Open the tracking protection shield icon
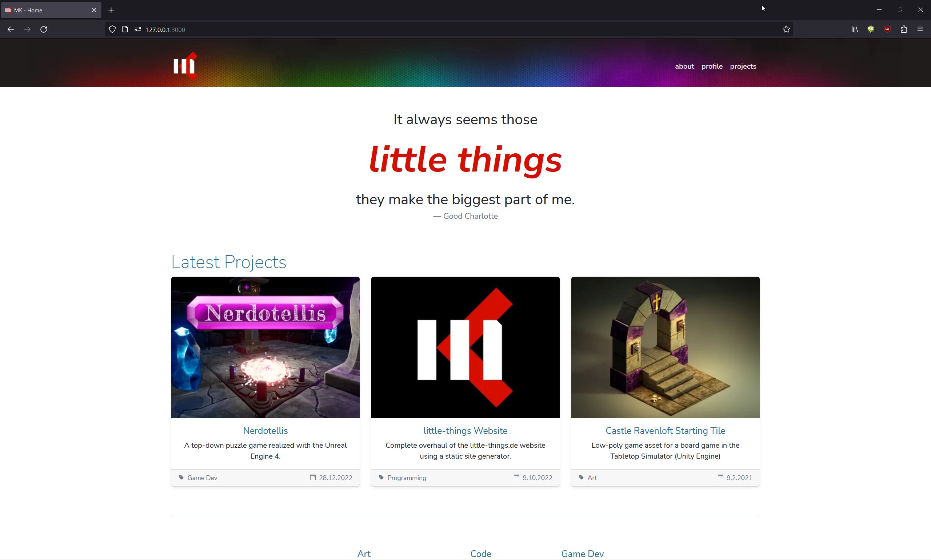931x560 pixels. (x=112, y=29)
